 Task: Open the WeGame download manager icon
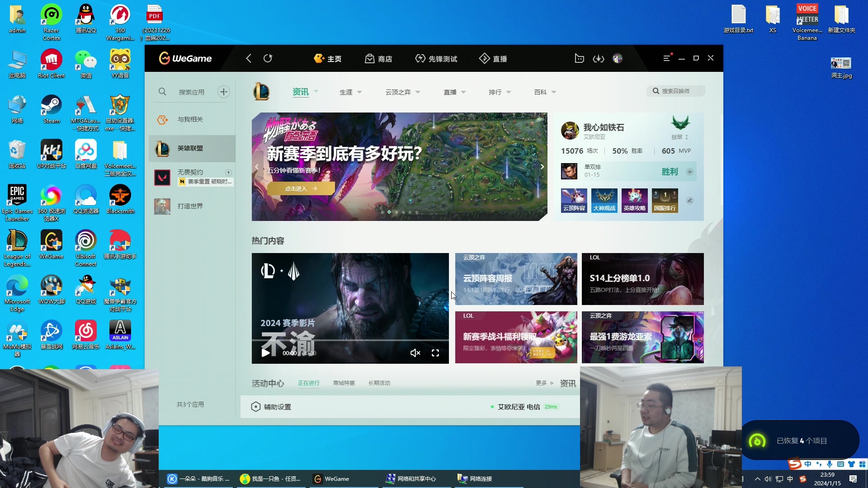[599, 59]
